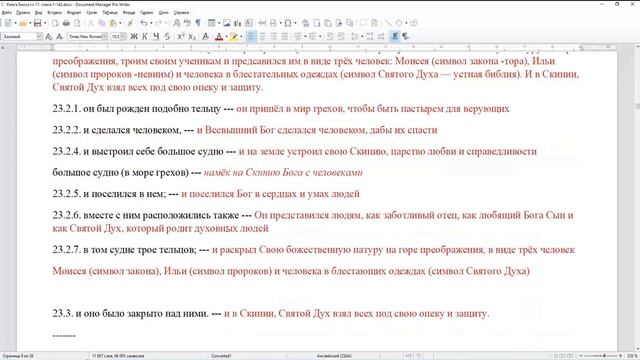Viewport: 640px width, 360px height.
Task: Toggle italic formatting (К)
Action: tap(145, 36)
